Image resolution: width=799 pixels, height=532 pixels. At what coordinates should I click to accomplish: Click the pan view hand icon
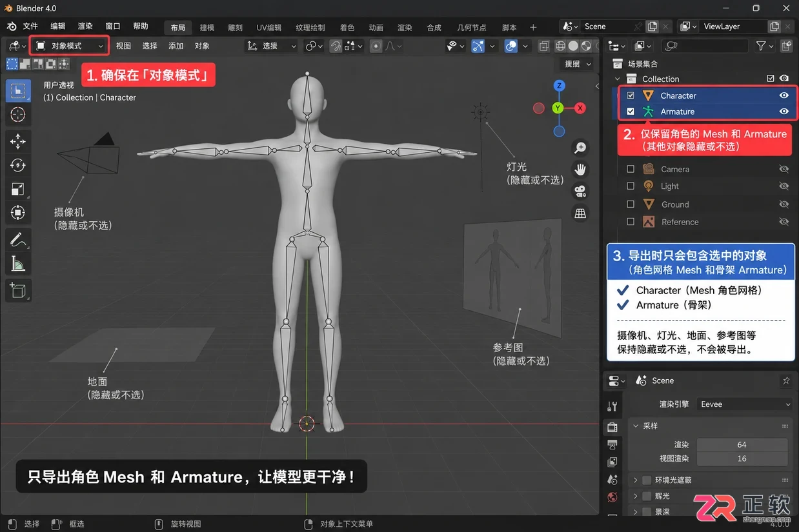pyautogui.click(x=580, y=170)
